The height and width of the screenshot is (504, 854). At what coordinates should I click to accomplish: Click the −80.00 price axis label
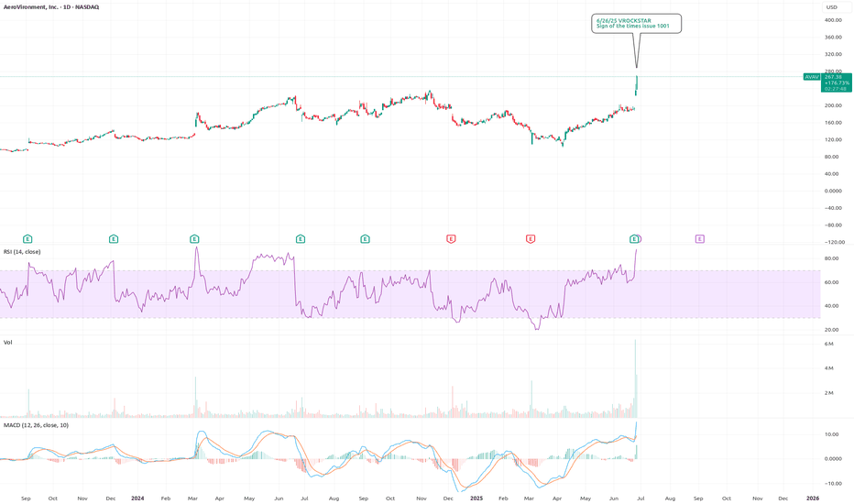pyautogui.click(x=833, y=225)
